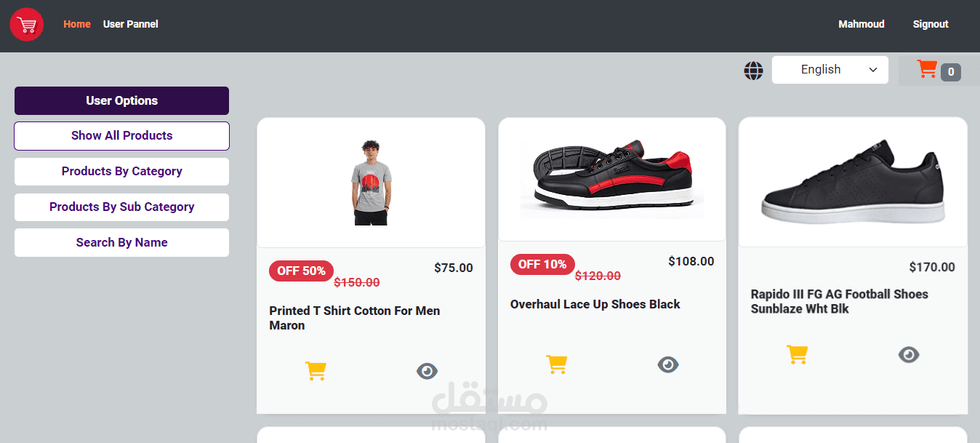Open quick view for Rapido III shoes
Image resolution: width=980 pixels, height=443 pixels.
tap(909, 355)
